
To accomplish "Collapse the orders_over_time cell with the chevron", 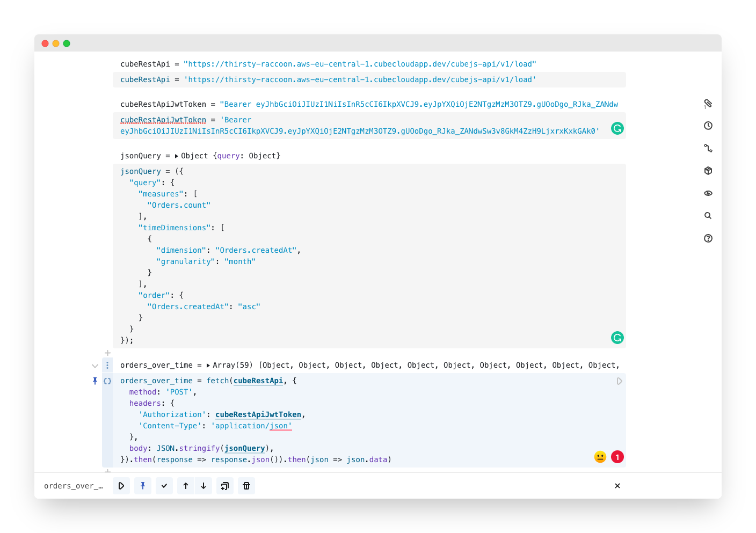I will [x=95, y=366].
